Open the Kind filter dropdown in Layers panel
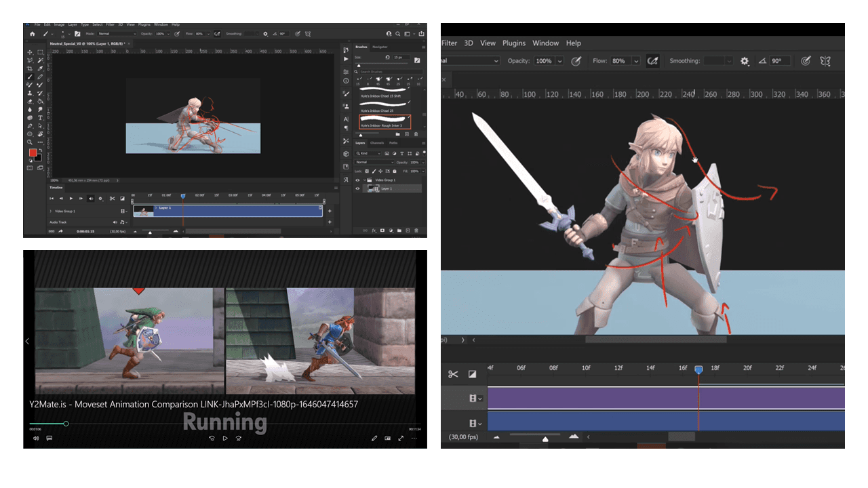 pos(368,153)
